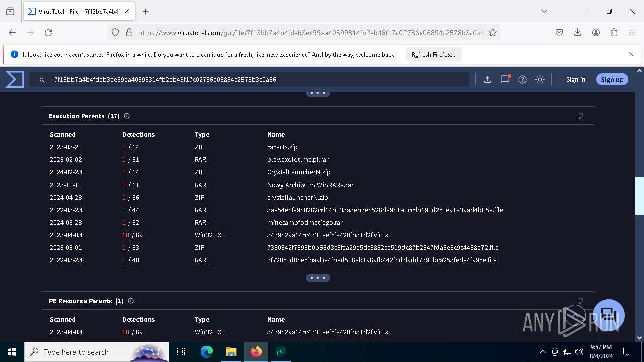The image size is (644, 362).
Task: Show info for PE Resource Parents
Action: pyautogui.click(x=131, y=301)
